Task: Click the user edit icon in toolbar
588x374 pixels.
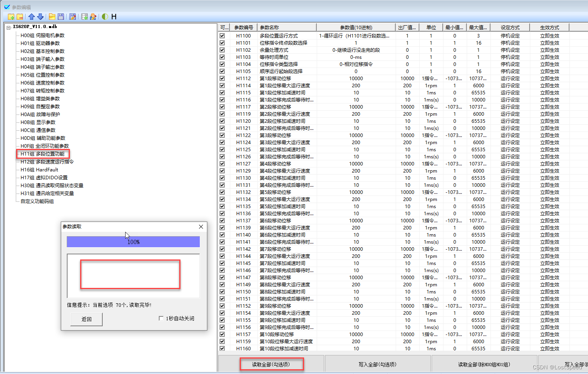Action: click(x=93, y=17)
